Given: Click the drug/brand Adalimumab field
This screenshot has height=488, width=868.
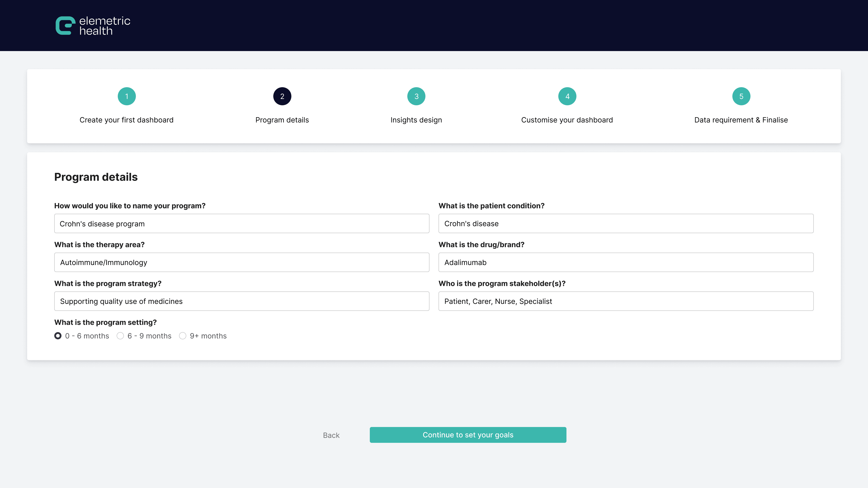Looking at the screenshot, I should (626, 262).
